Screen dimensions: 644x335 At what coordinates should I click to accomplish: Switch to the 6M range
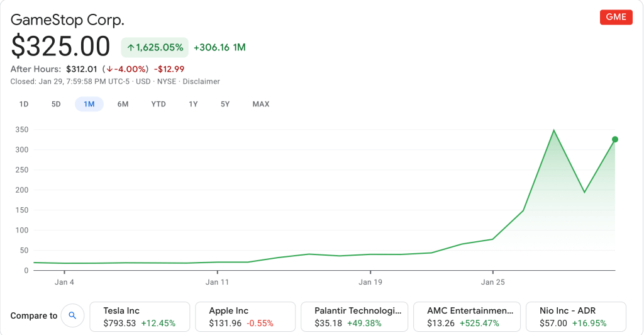[123, 104]
